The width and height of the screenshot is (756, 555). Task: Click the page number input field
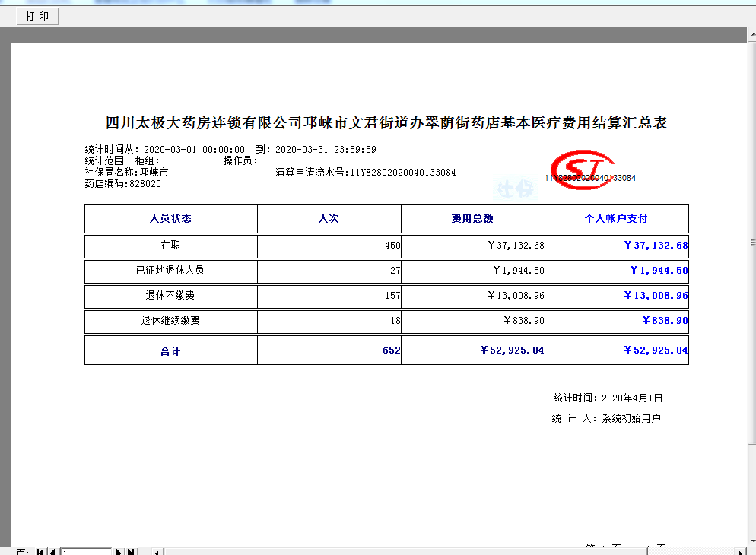tap(86, 552)
